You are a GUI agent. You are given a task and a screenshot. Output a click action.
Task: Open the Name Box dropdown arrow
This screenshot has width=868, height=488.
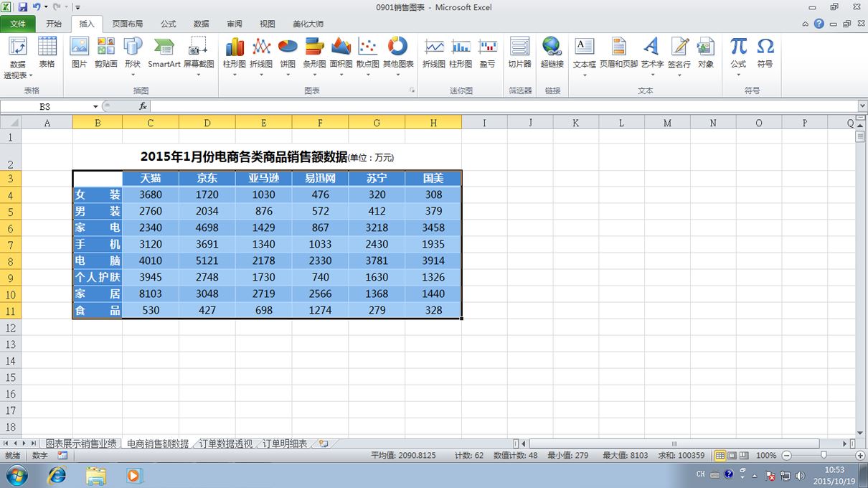[95, 106]
